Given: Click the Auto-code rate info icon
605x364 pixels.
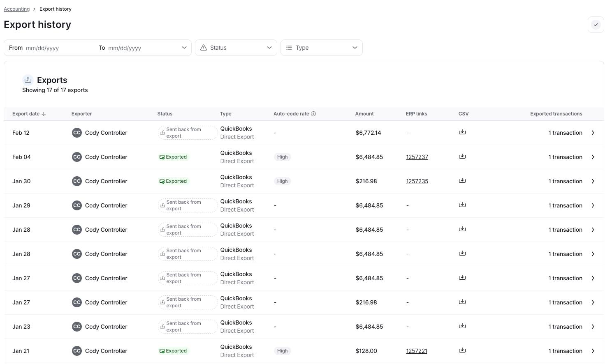Looking at the screenshot, I should pyautogui.click(x=313, y=114).
